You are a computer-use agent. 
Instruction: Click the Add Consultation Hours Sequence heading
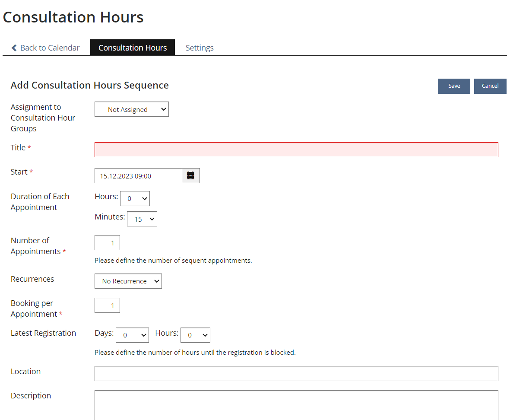(x=90, y=86)
